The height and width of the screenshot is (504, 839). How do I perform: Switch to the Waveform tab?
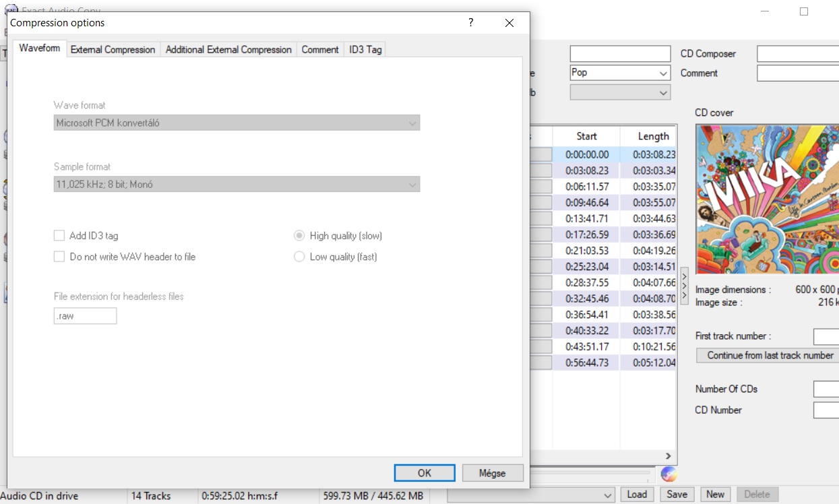pos(40,49)
